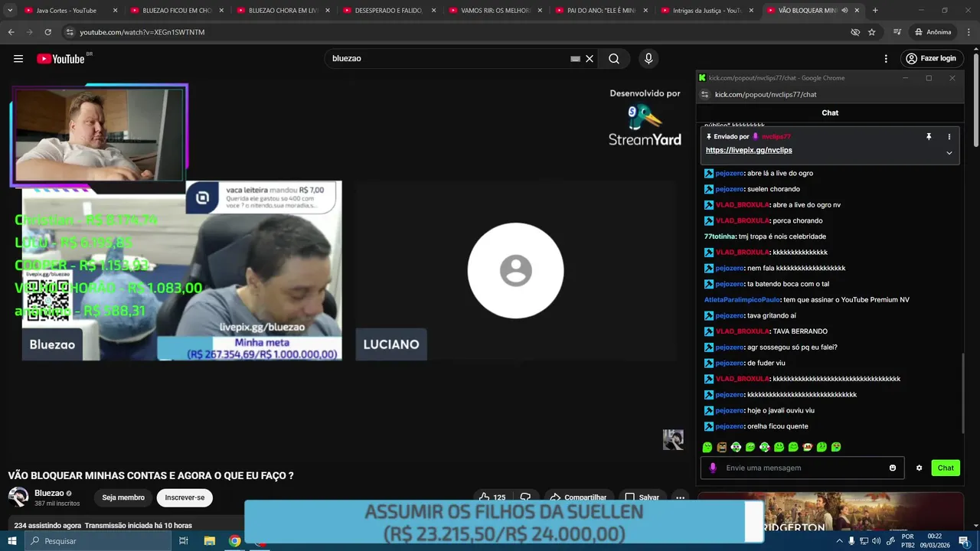The image size is (980, 551).
Task: Switch to the DESESPERADO E FALIDO tab
Action: [389, 11]
